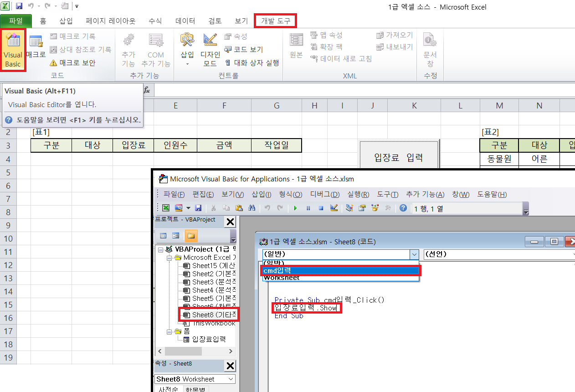This screenshot has height=392, width=575.
Task: Open 디버그(D) menu in VBA editor
Action: pyautogui.click(x=325, y=195)
